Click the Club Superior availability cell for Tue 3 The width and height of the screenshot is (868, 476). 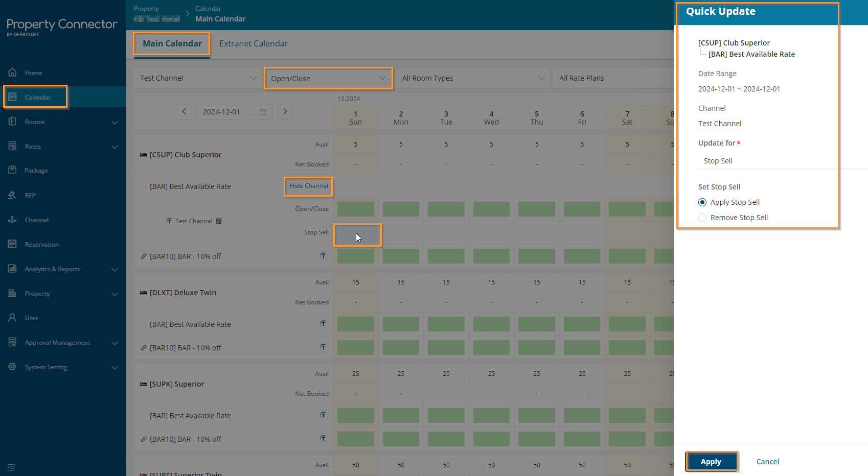(x=446, y=145)
